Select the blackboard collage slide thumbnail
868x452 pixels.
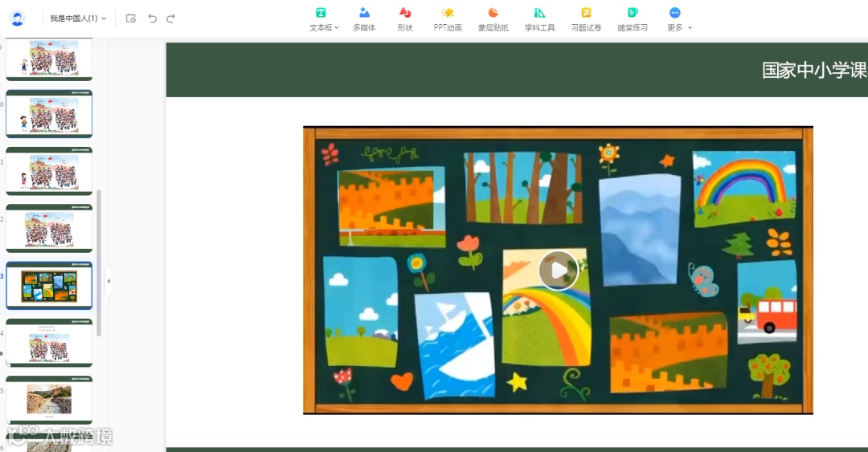[49, 286]
